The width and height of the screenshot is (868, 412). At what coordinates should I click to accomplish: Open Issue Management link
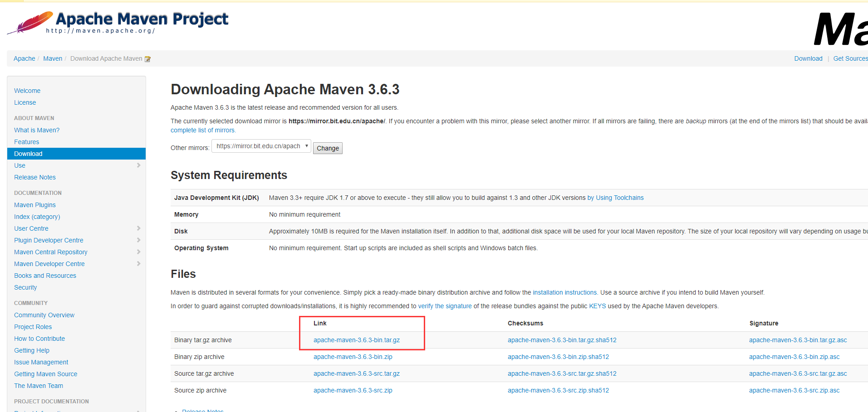[x=41, y=362]
